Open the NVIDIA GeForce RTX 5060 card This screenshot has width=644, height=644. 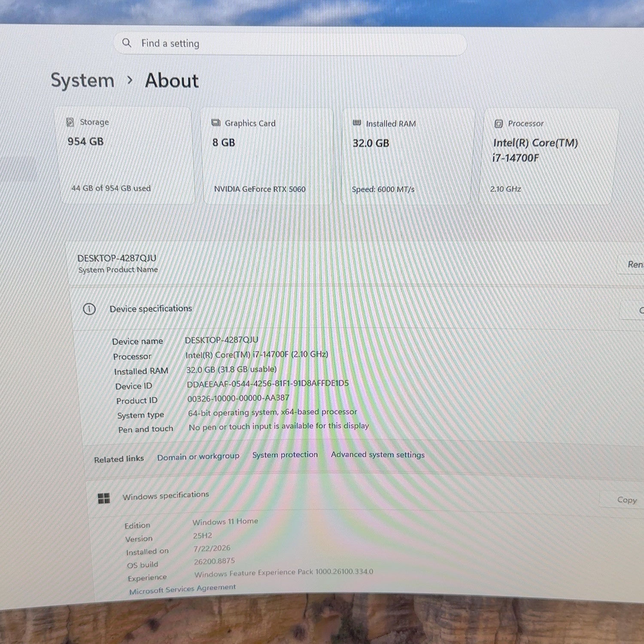(267, 156)
